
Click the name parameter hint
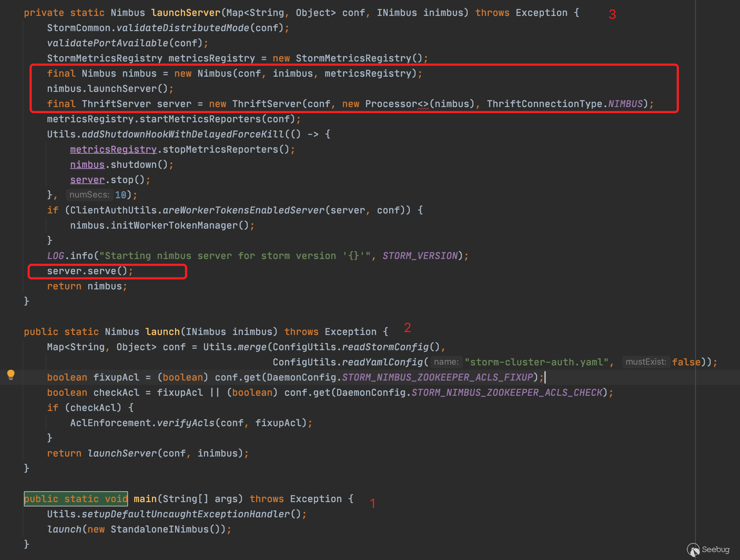pos(446,362)
